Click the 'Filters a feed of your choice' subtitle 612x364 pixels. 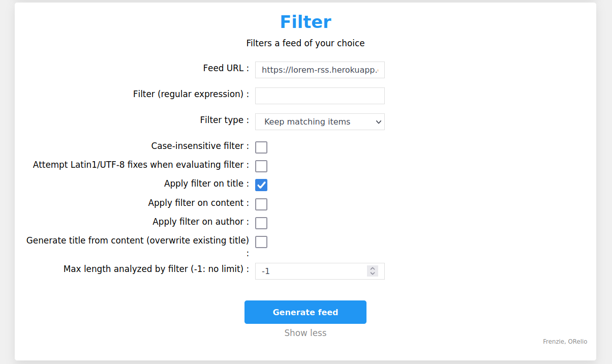coord(305,43)
